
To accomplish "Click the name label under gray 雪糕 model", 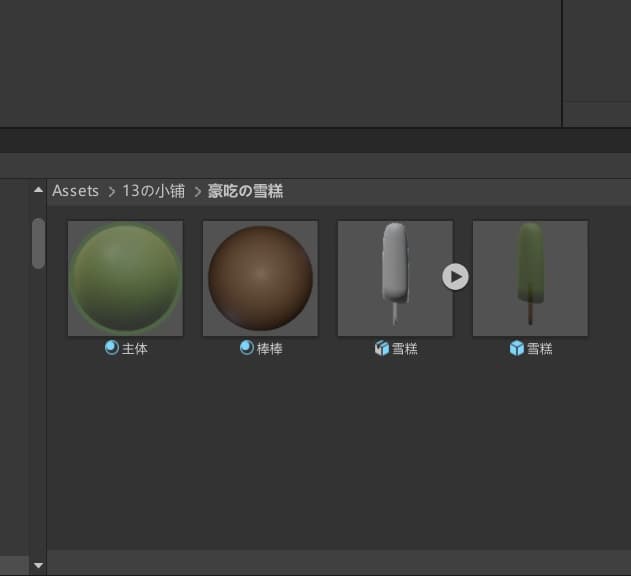I will [x=405, y=349].
